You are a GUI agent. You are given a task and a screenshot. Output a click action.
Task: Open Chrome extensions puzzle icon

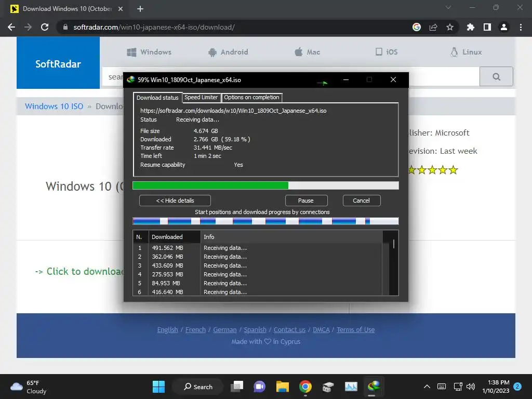(x=471, y=27)
